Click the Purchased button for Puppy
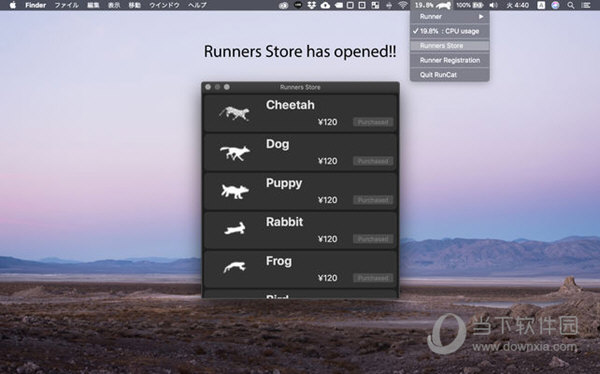 pyautogui.click(x=373, y=200)
